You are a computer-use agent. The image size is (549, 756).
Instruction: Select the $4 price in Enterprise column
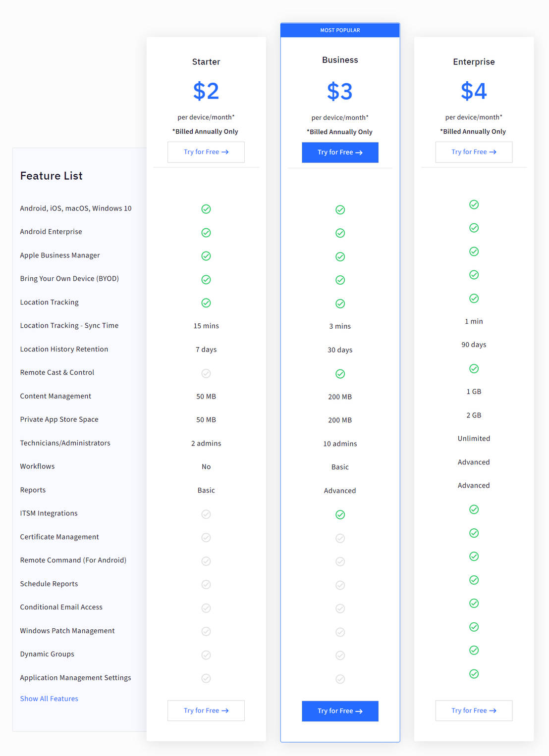click(474, 91)
